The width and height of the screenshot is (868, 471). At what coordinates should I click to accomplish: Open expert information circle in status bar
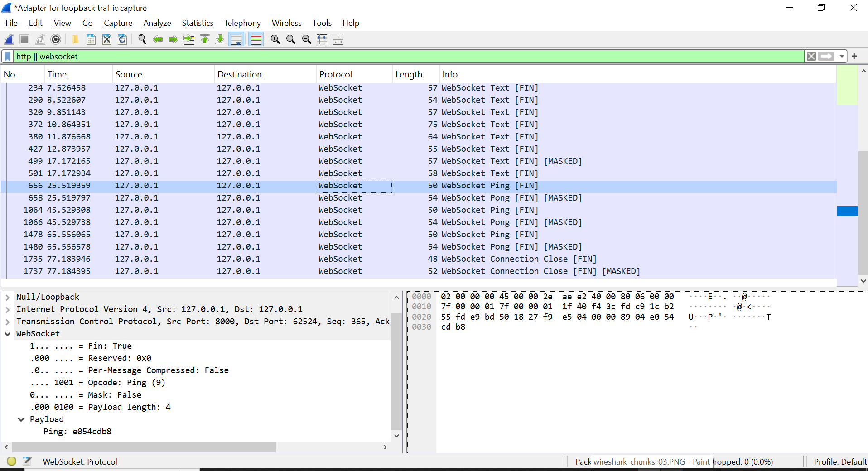12,461
